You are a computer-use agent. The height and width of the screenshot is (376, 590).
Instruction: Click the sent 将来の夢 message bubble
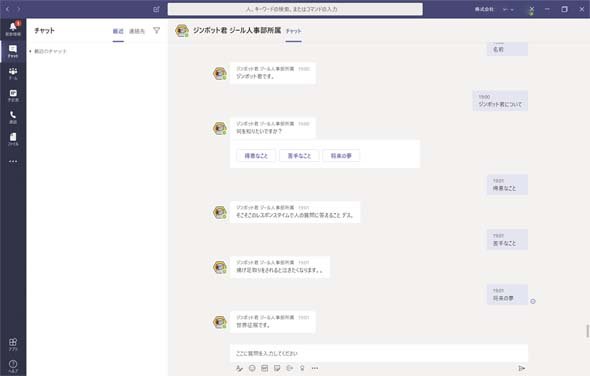507,294
